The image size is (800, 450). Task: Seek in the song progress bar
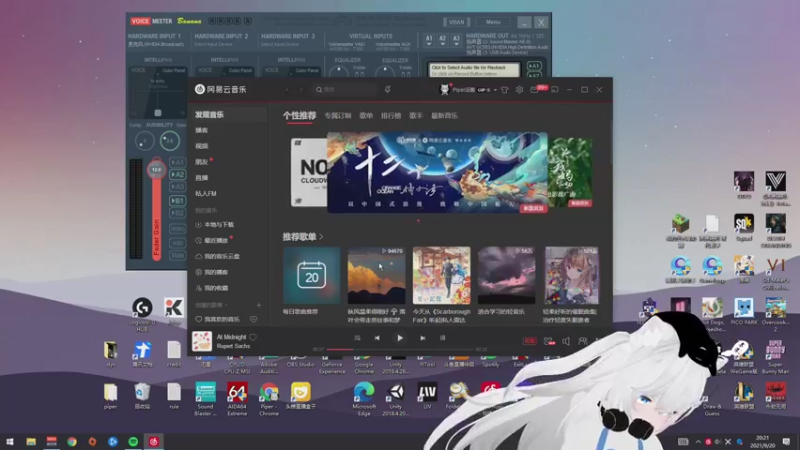point(400,349)
